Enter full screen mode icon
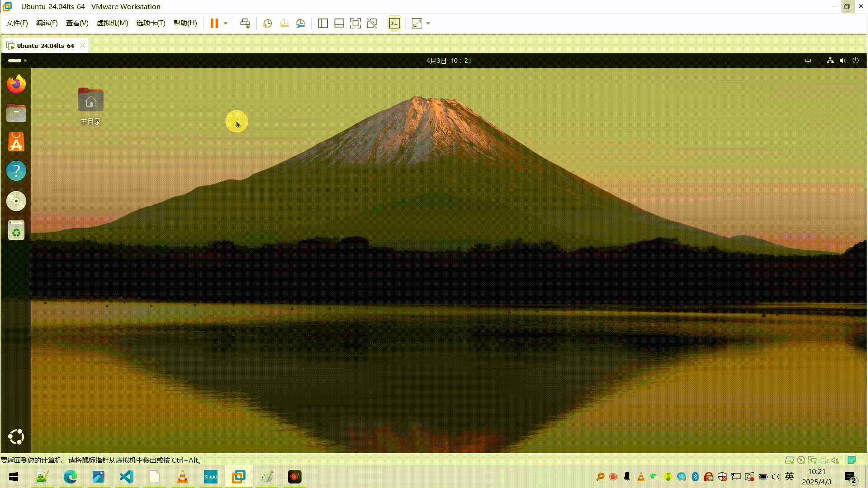The image size is (868, 488). point(355,23)
